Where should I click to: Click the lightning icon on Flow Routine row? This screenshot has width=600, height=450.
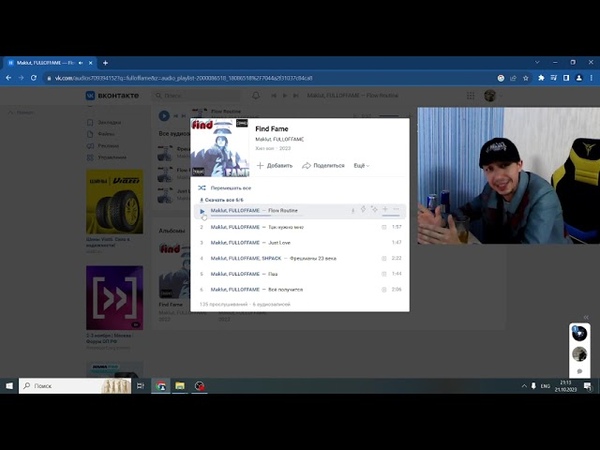pos(363,209)
